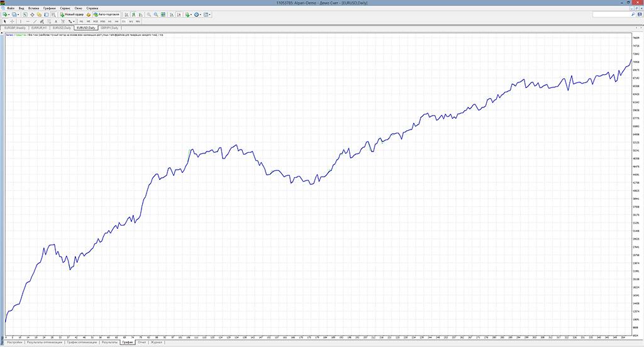Image resolution: width=644 pixels, height=347 pixels.
Task: Toggle the Market Watch panel icon
Action: point(25,14)
